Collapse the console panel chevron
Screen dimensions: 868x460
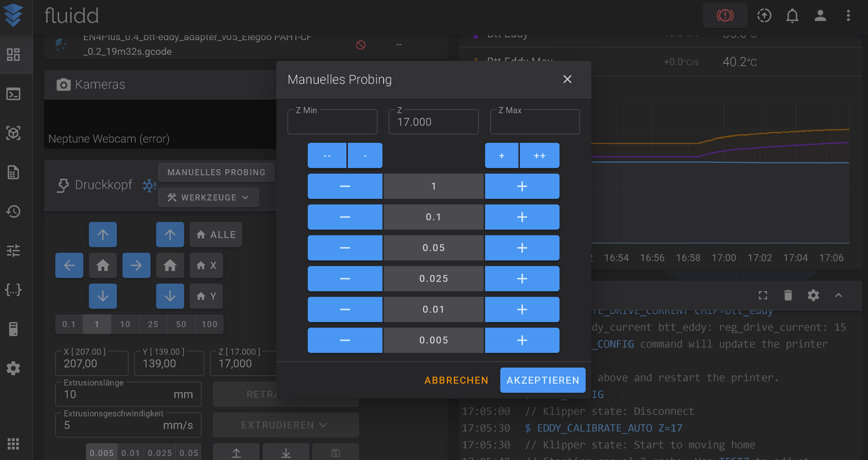click(x=839, y=295)
